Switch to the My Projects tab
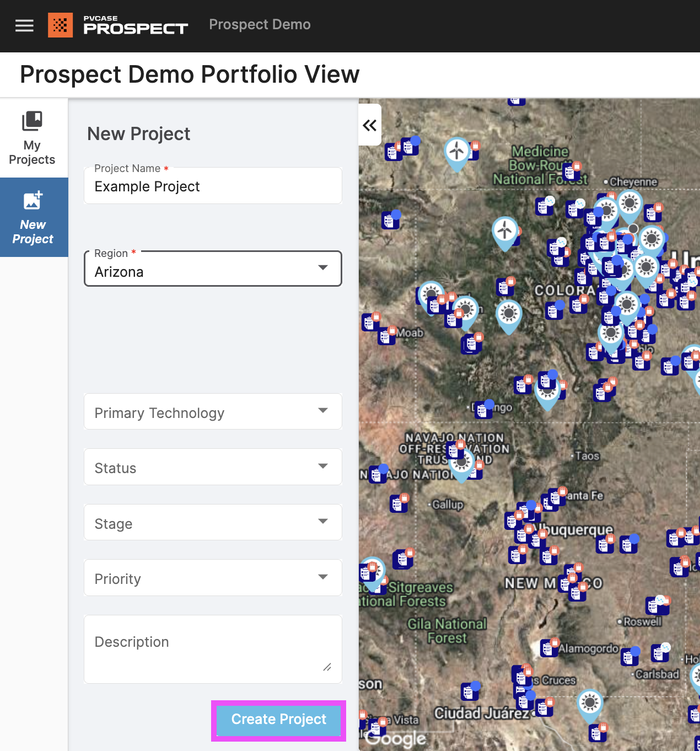 [32, 137]
